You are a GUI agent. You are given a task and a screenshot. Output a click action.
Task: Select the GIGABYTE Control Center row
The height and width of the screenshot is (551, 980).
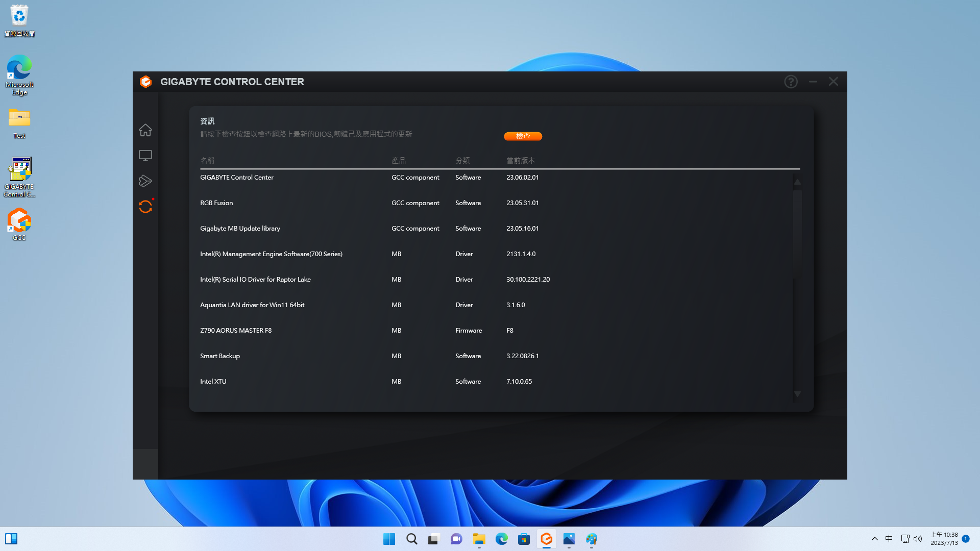pyautogui.click(x=496, y=178)
